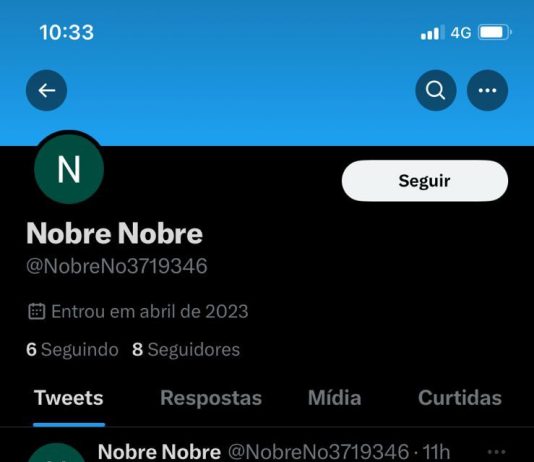Tap the signal strength bars icon

[x=433, y=33]
